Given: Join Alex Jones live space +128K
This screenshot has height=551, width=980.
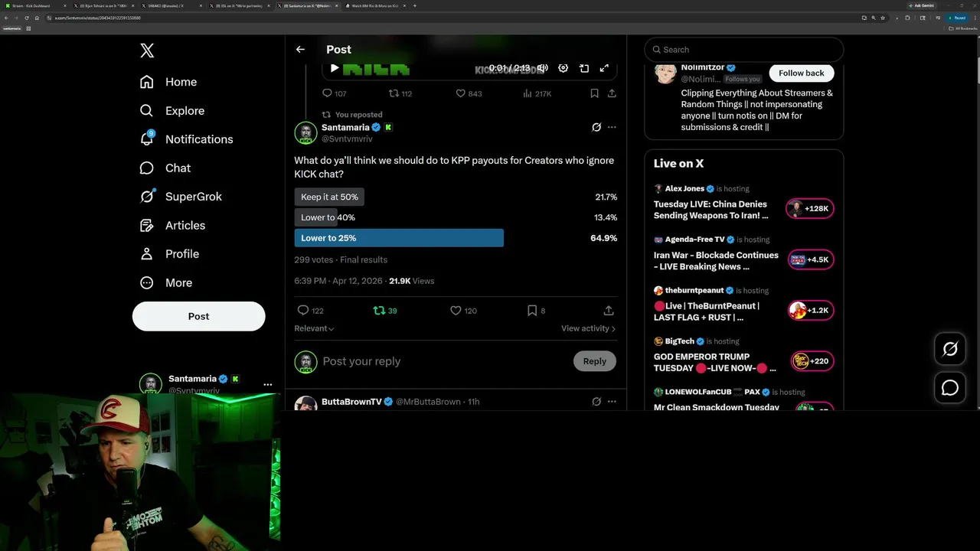Looking at the screenshot, I should [809, 208].
